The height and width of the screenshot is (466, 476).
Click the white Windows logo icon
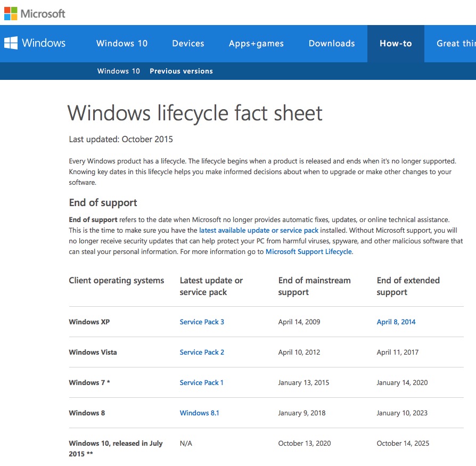click(x=11, y=43)
